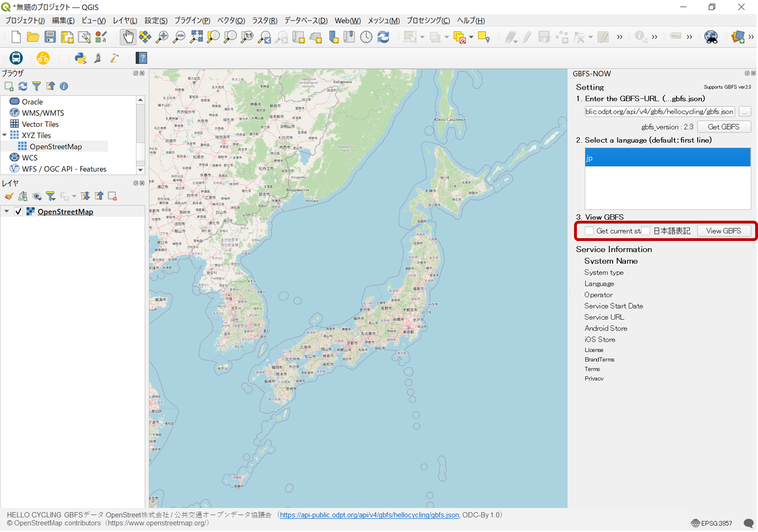Launch the GBFS-NOW bus plugin icon
This screenshot has height=532, width=758.
tap(16, 58)
